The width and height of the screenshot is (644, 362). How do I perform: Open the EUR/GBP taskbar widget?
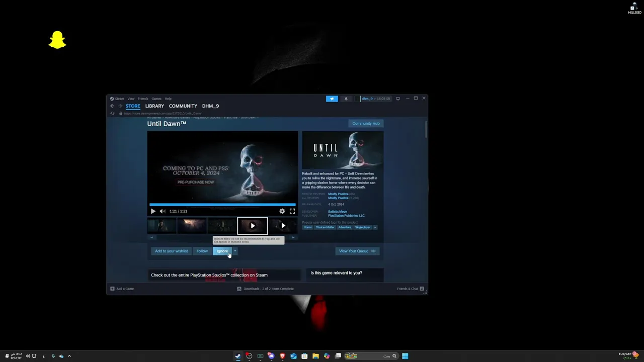point(629,355)
